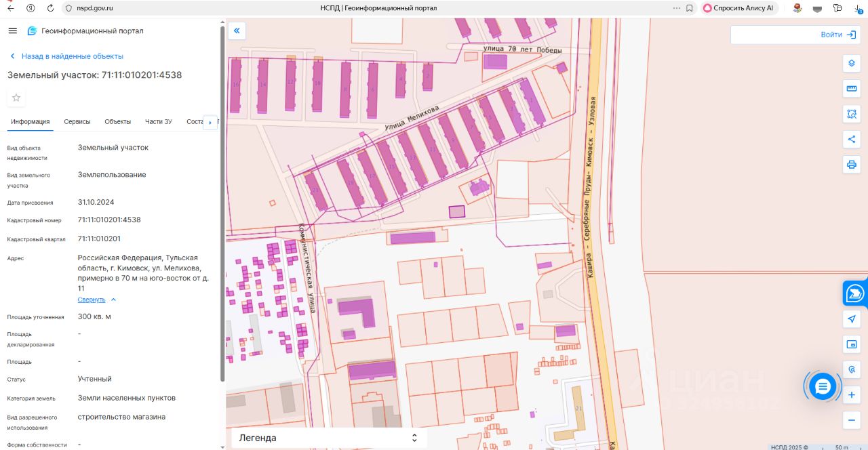868x450 pixels.
Task: Open the blue map assistant side tab
Action: coord(855,293)
